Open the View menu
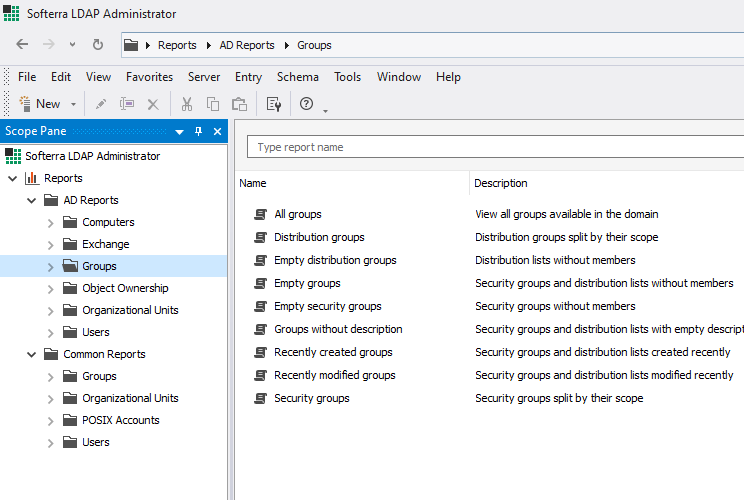Screen dimensions: 744x500 point(98,77)
